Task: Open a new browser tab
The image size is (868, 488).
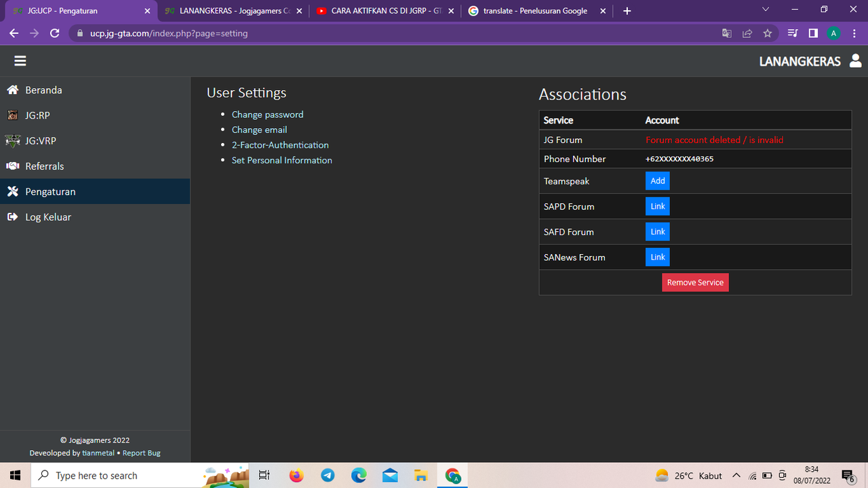Action: [627, 11]
